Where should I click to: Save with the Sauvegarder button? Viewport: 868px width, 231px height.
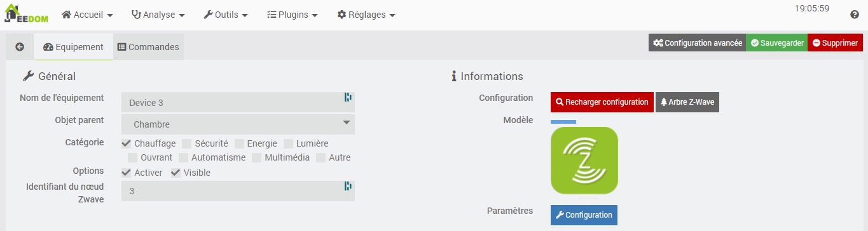(x=776, y=43)
